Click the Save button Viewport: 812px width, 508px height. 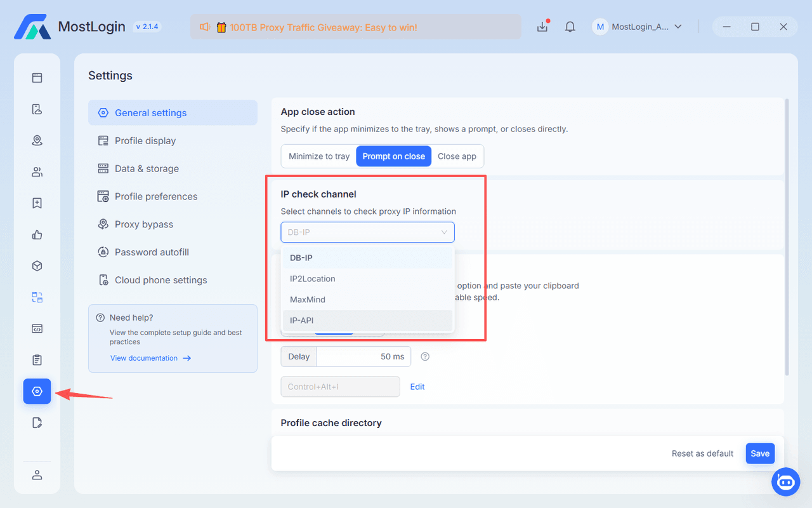point(760,453)
